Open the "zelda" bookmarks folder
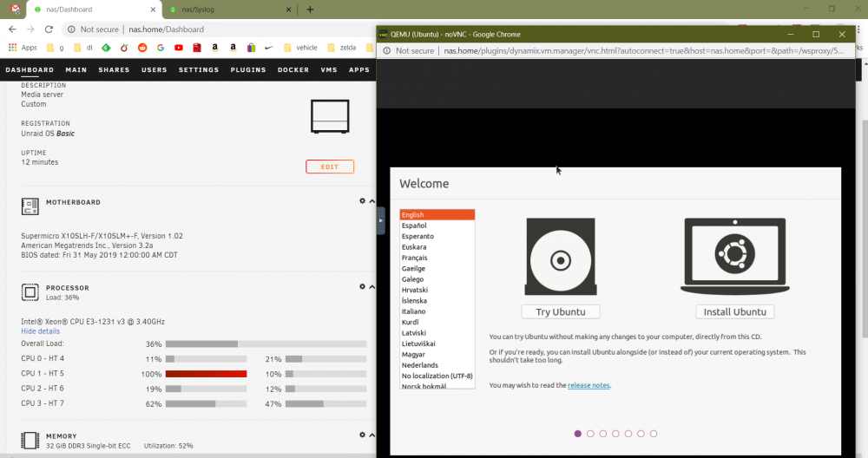 (x=341, y=48)
